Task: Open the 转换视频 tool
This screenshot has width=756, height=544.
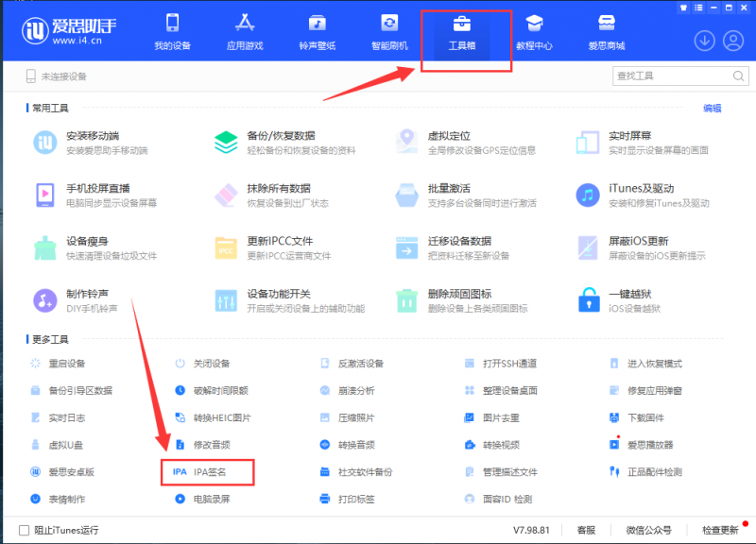Action: click(491, 445)
